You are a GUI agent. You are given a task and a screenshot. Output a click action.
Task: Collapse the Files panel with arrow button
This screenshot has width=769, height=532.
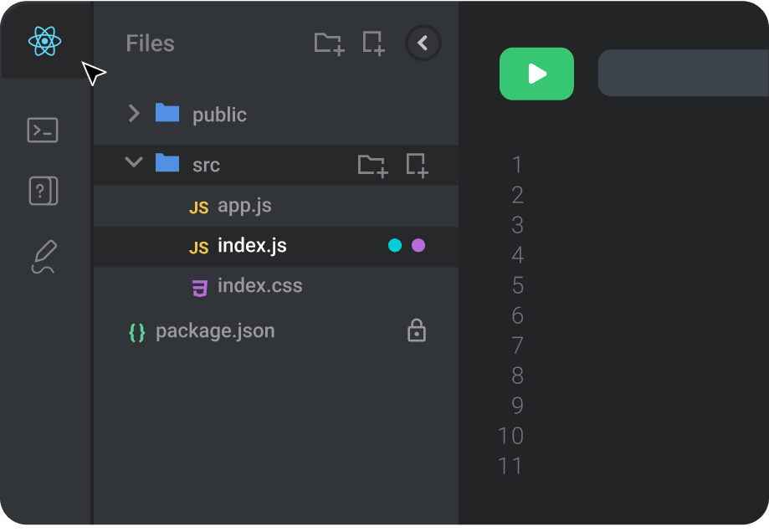[x=423, y=43]
